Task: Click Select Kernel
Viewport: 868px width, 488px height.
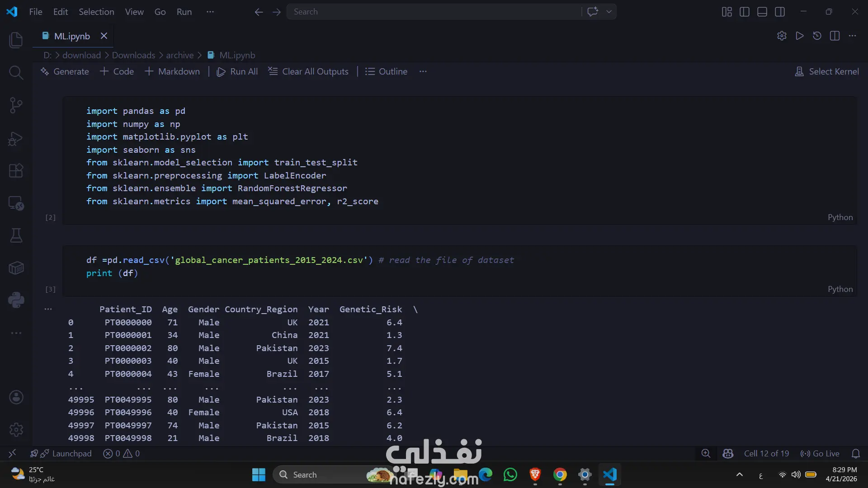Action: coord(827,71)
